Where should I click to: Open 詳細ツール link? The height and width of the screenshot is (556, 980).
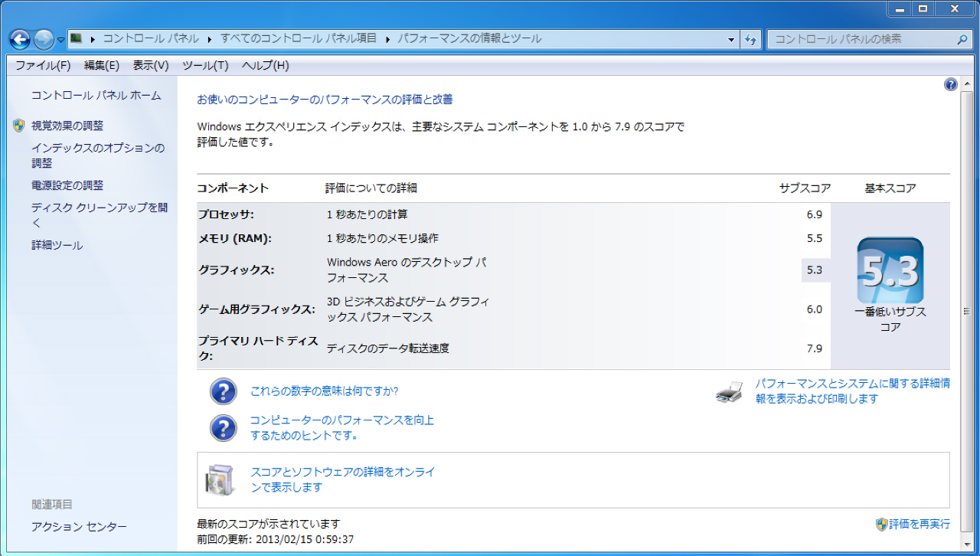tap(57, 245)
